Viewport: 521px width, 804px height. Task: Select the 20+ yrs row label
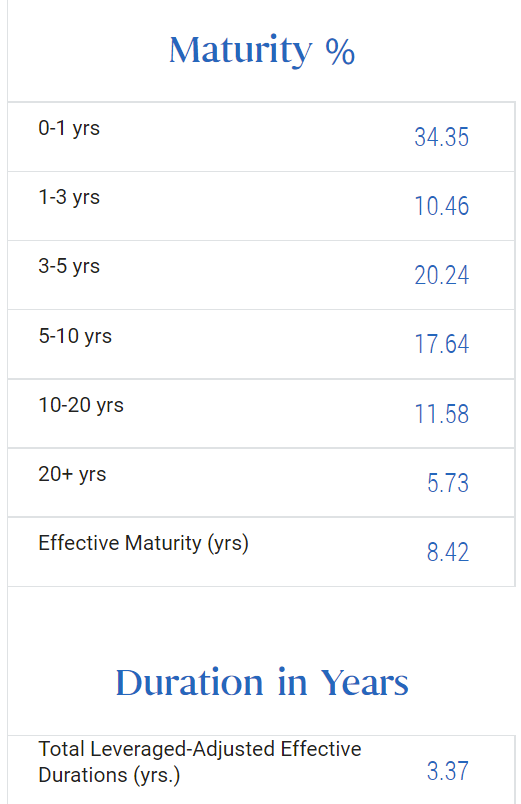coord(72,474)
